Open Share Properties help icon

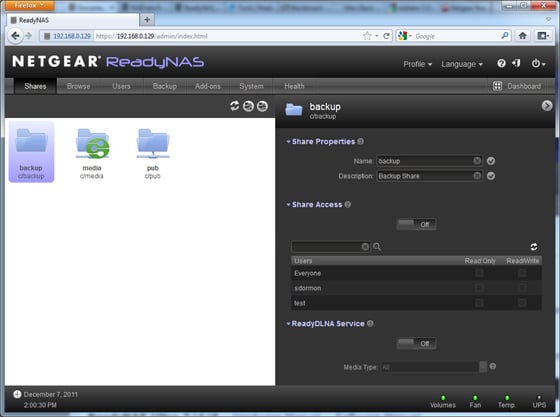pyautogui.click(x=360, y=141)
